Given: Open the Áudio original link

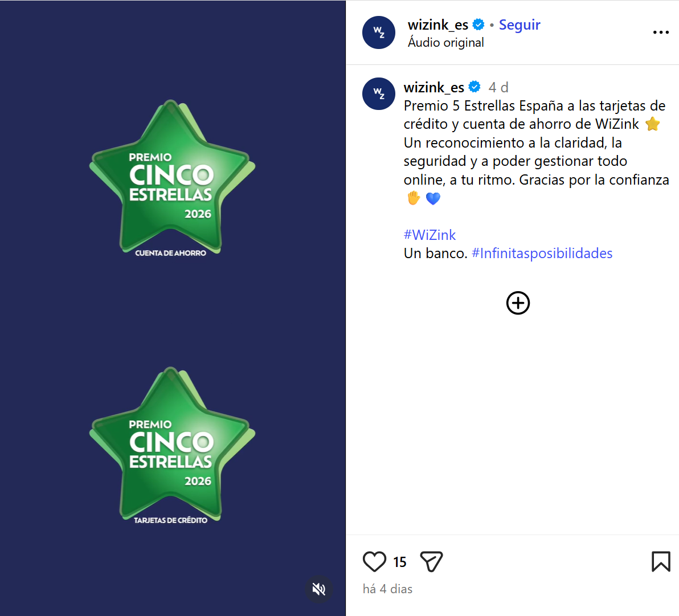Looking at the screenshot, I should point(445,42).
